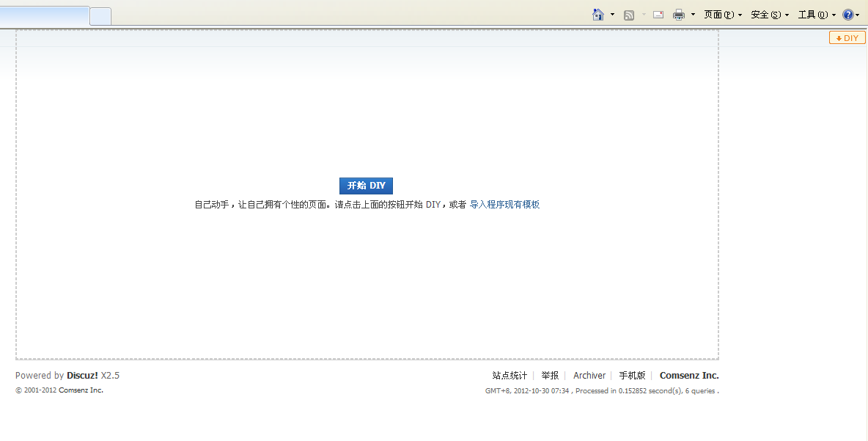Open the Home button dropdown arrow
Image resolution: width=868 pixels, height=441 pixels.
coord(612,15)
